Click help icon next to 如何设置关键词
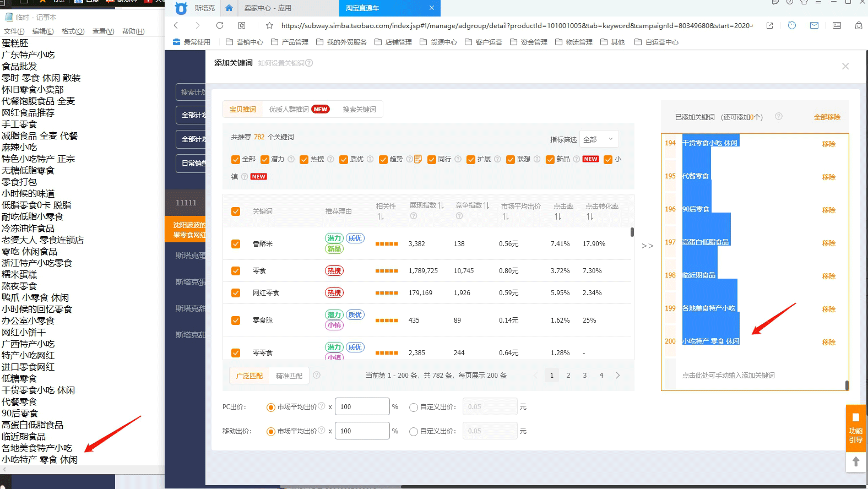This screenshot has width=868, height=489. (309, 63)
